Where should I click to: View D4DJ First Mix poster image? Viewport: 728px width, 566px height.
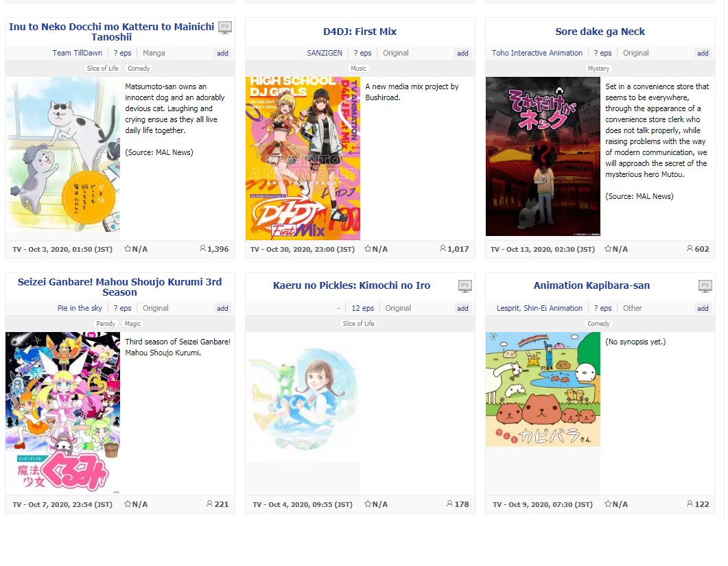point(303,158)
